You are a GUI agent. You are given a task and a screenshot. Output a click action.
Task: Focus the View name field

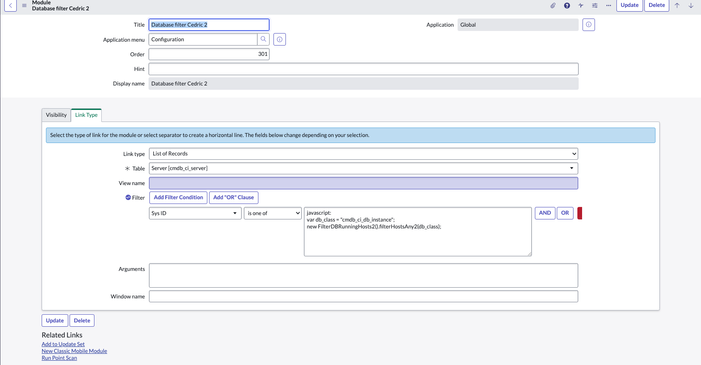[x=363, y=183]
